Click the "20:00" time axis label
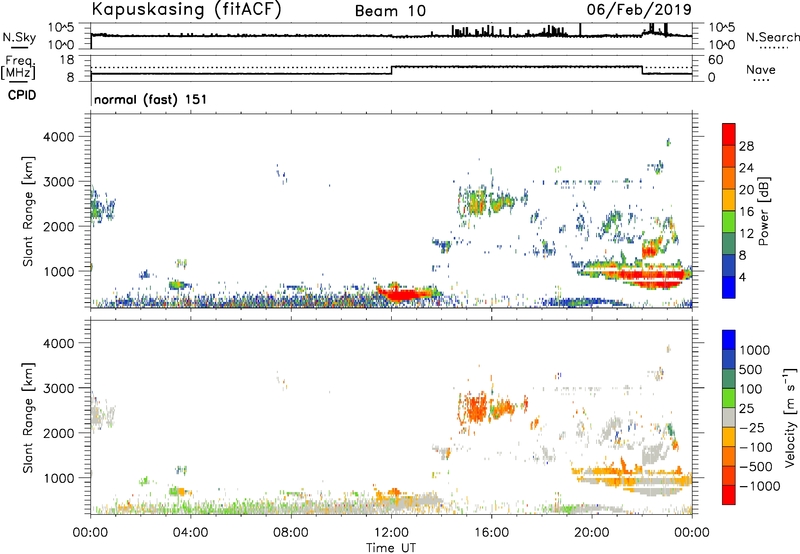Screen dimensions: 800x554 coord(591,533)
